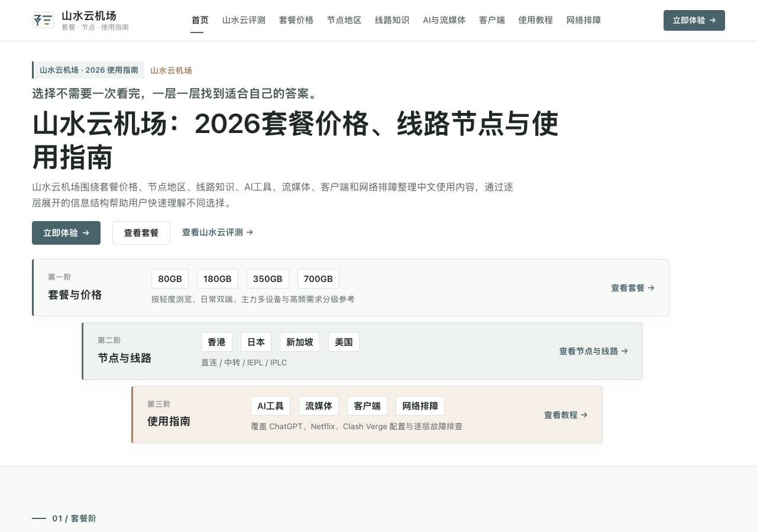Click the 01 / 套餐阶 section label
The width and height of the screenshot is (757, 532).
click(74, 518)
